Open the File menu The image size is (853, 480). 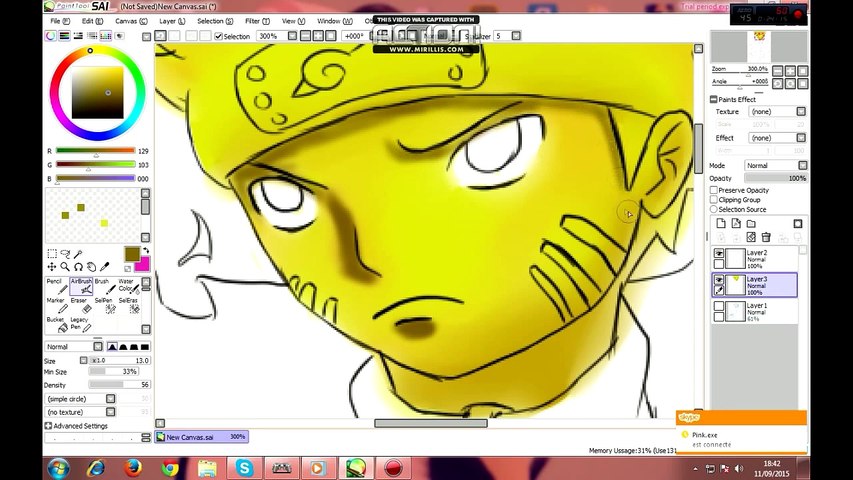coord(60,21)
